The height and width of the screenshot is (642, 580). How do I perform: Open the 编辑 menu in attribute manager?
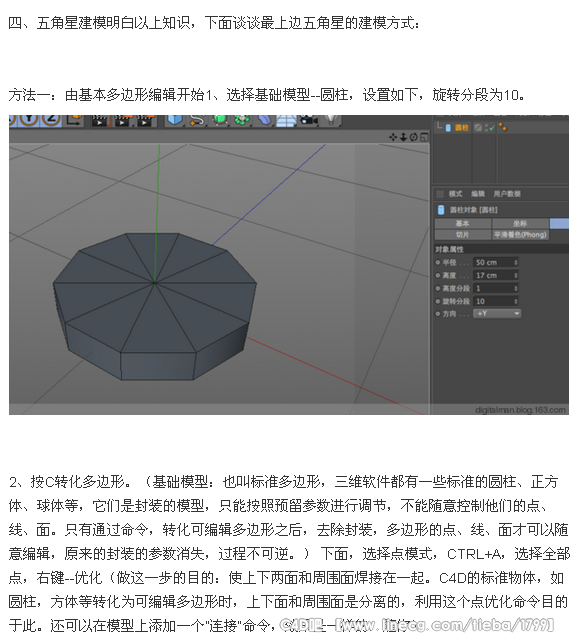click(x=478, y=194)
